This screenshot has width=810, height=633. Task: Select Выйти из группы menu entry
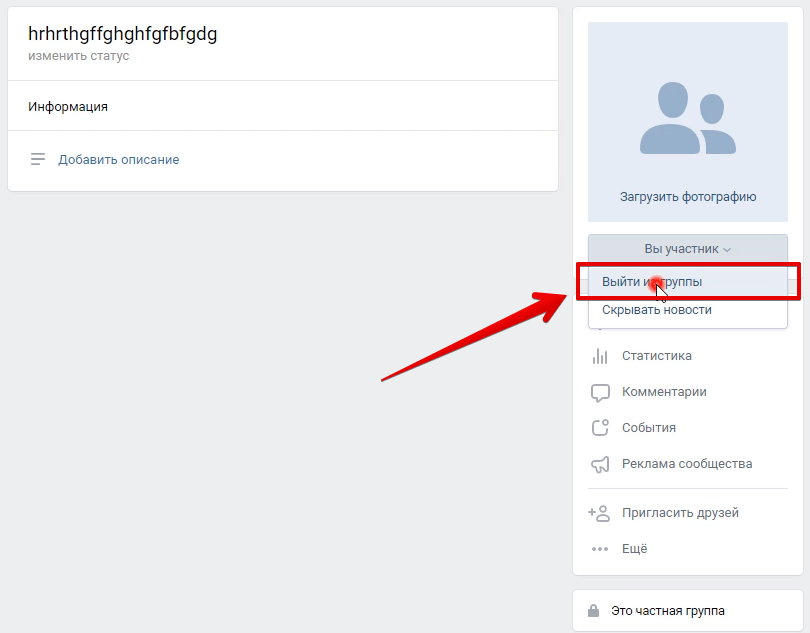tap(688, 282)
